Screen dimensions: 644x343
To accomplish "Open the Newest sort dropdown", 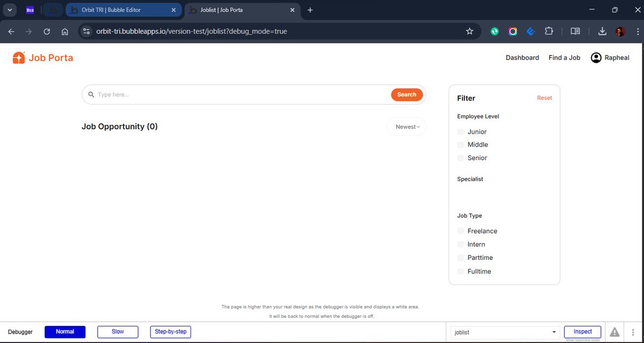I will coord(406,127).
